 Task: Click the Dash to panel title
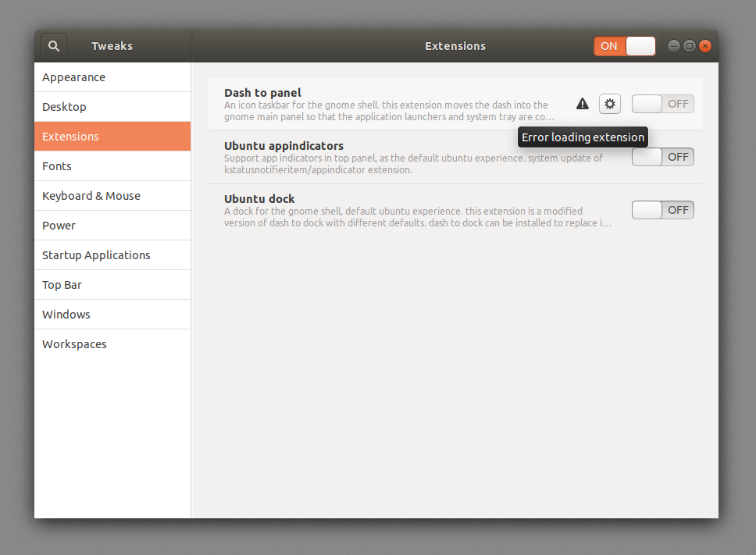point(262,92)
